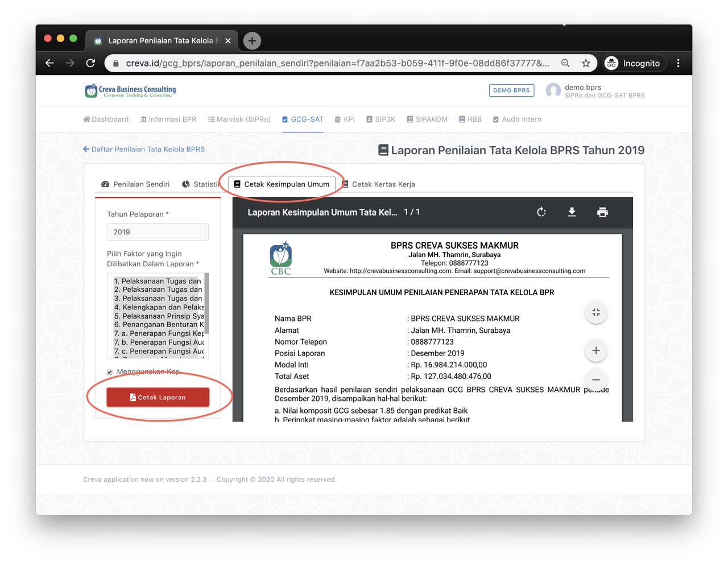Click the PDF page indicator 1 / 1
The width and height of the screenshot is (728, 562).
[x=412, y=212]
